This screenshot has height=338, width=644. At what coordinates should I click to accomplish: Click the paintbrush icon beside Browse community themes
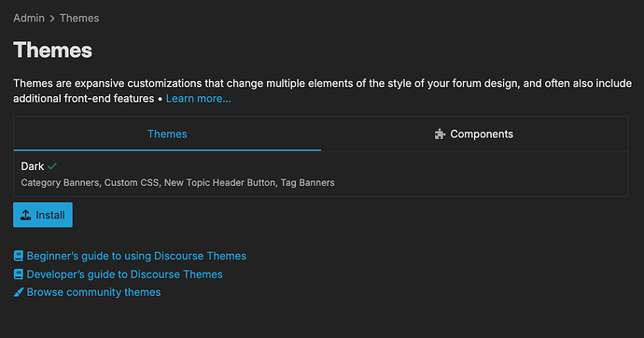[x=19, y=292]
